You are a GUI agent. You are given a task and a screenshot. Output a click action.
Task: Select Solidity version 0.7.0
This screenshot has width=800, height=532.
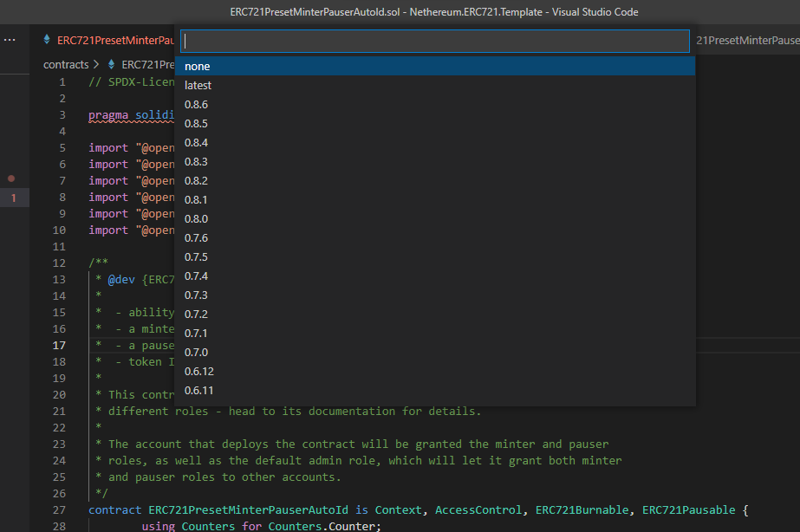435,352
